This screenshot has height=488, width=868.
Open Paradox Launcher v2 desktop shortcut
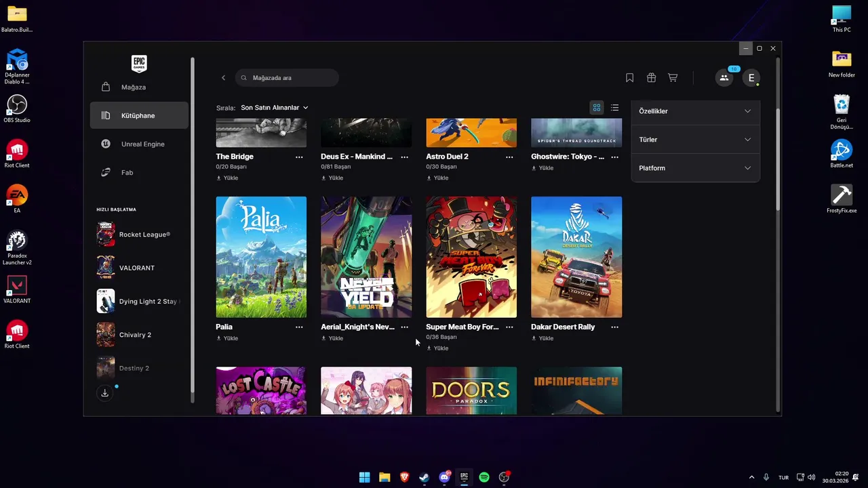click(x=17, y=247)
